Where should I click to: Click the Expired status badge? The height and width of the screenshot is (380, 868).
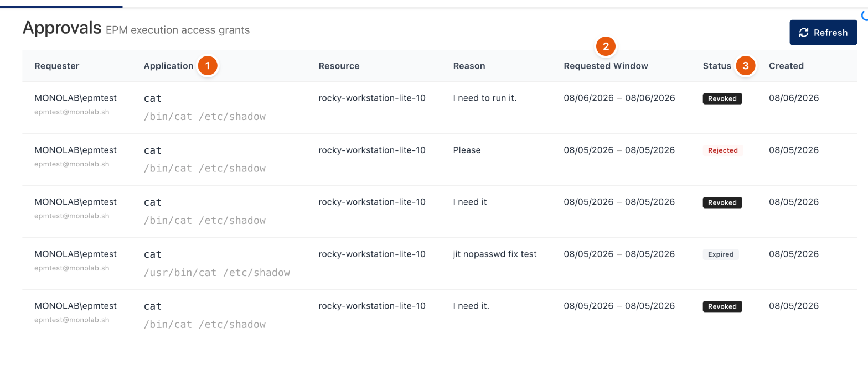click(721, 254)
